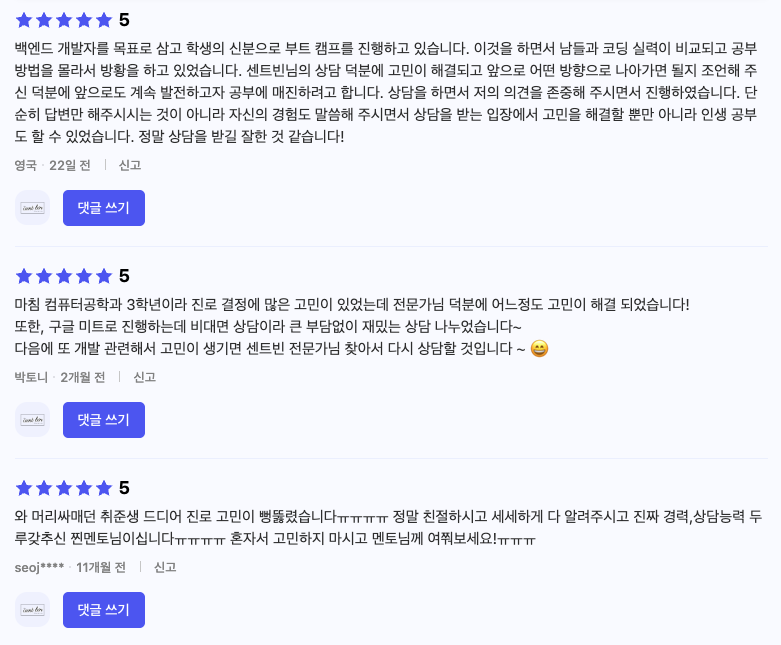Click 댓글 쓰기 button under 영국's review

click(x=104, y=208)
